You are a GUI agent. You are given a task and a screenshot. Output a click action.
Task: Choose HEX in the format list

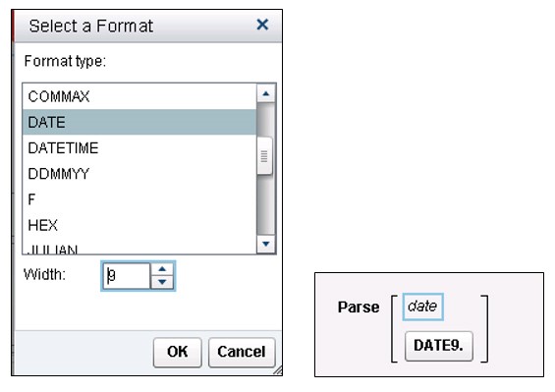click(139, 225)
